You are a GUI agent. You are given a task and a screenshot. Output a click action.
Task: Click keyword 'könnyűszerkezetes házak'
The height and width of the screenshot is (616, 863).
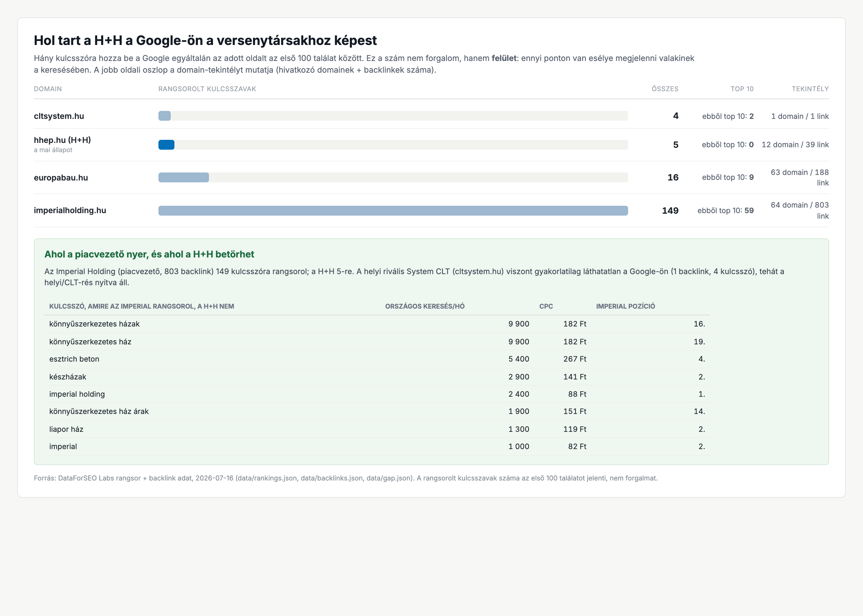click(95, 324)
